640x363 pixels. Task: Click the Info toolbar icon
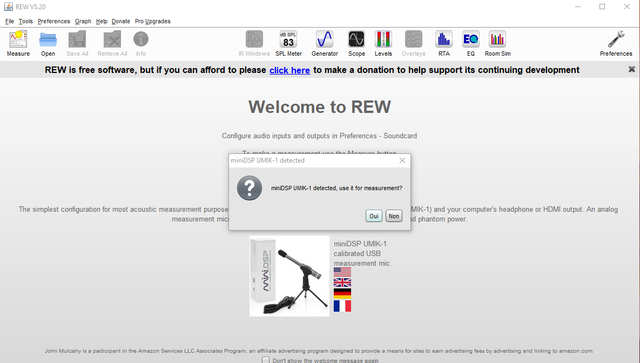point(141,43)
